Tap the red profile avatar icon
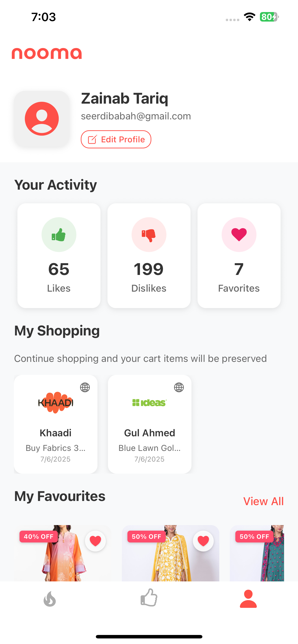This screenshot has height=644, width=298. [x=42, y=119]
